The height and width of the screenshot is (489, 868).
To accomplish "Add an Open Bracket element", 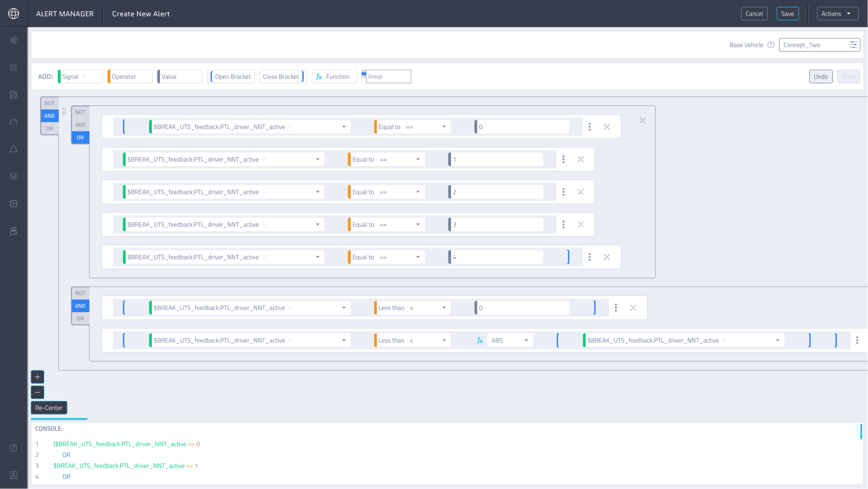I will tap(231, 77).
